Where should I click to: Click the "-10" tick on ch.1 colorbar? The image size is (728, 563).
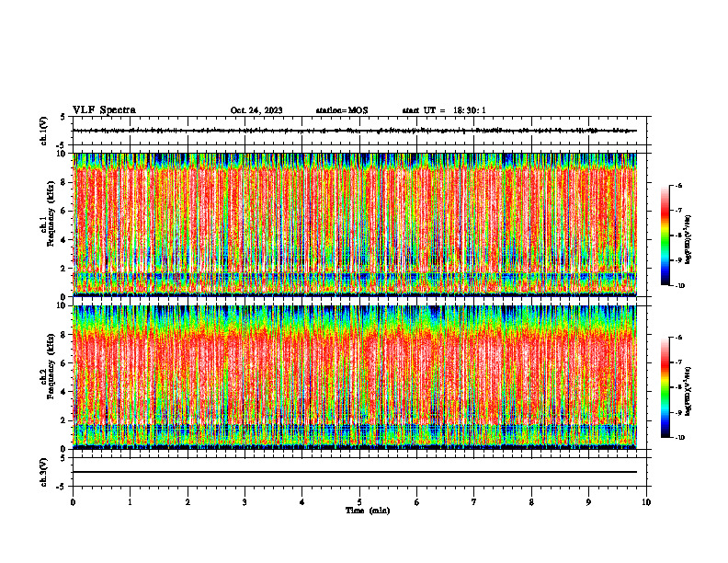pos(680,286)
